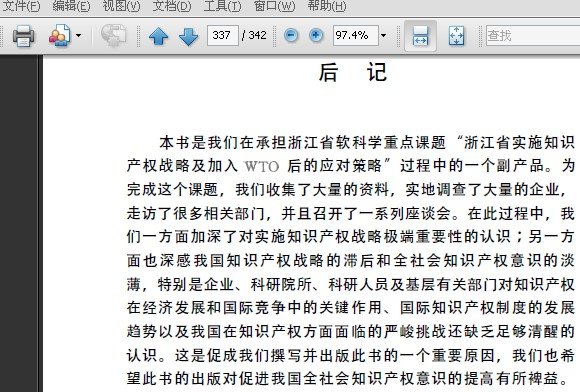Click the title text 后 记
Screen dimensions: 580x392
[353, 72]
